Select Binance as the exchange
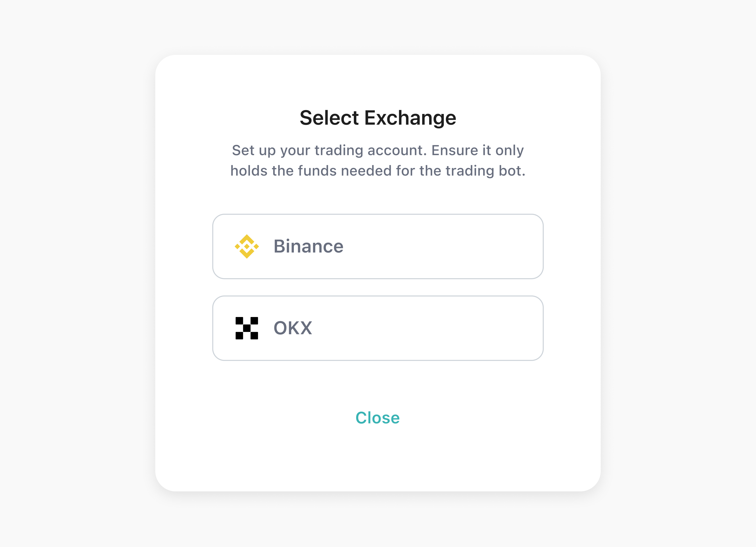Screen dimensions: 756x547 (x=378, y=247)
